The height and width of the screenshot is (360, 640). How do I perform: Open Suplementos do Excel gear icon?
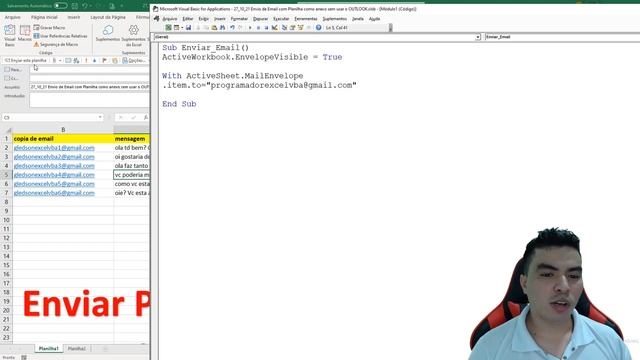click(133, 36)
